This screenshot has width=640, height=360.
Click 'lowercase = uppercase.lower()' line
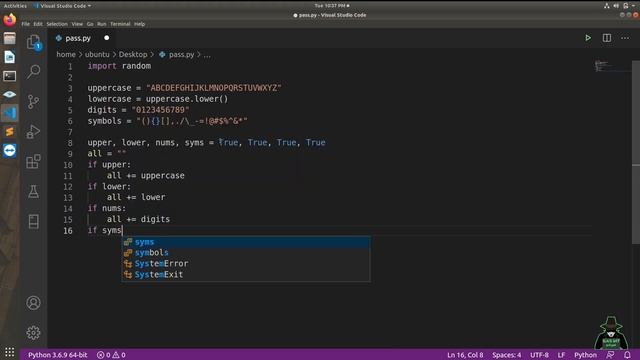pyautogui.click(x=158, y=99)
